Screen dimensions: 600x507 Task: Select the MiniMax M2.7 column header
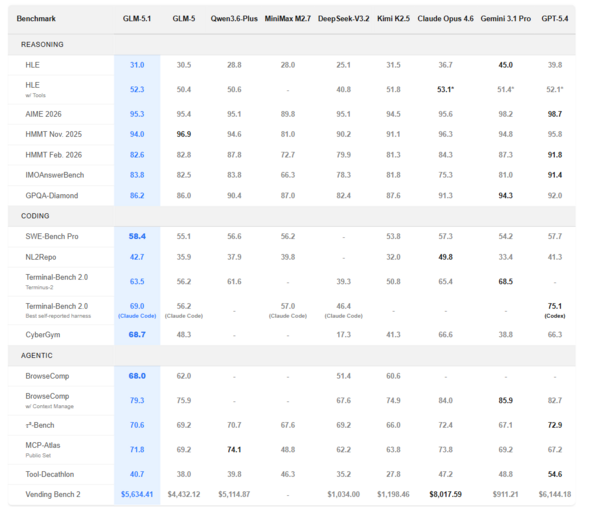pyautogui.click(x=287, y=19)
